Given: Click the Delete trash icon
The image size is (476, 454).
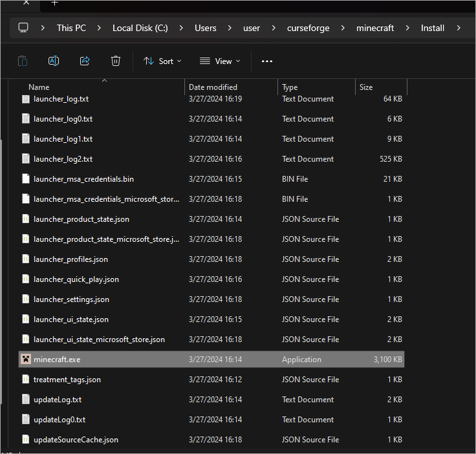Looking at the screenshot, I should tap(116, 61).
